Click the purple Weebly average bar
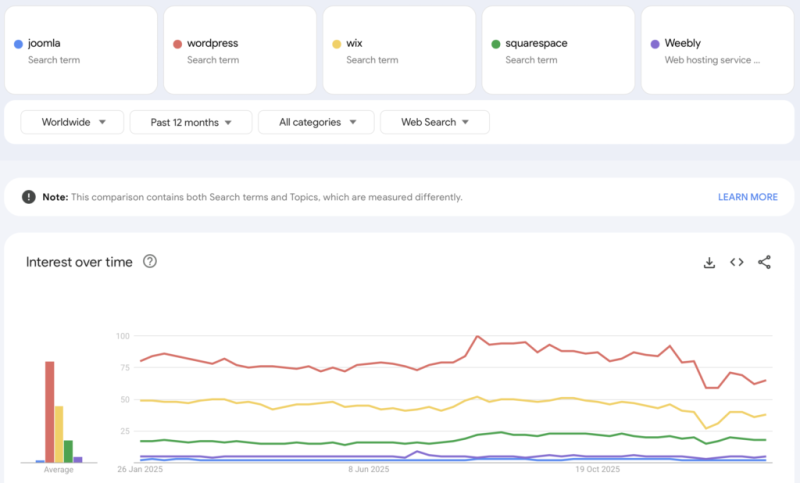 click(x=78, y=460)
